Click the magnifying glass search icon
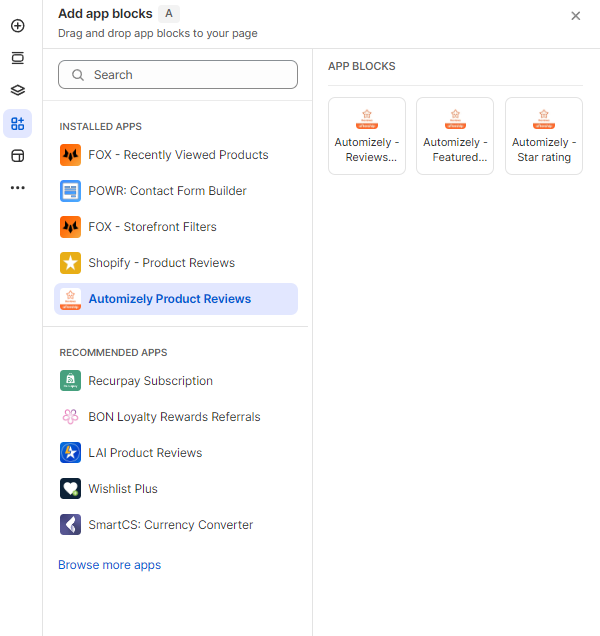 (x=77, y=75)
